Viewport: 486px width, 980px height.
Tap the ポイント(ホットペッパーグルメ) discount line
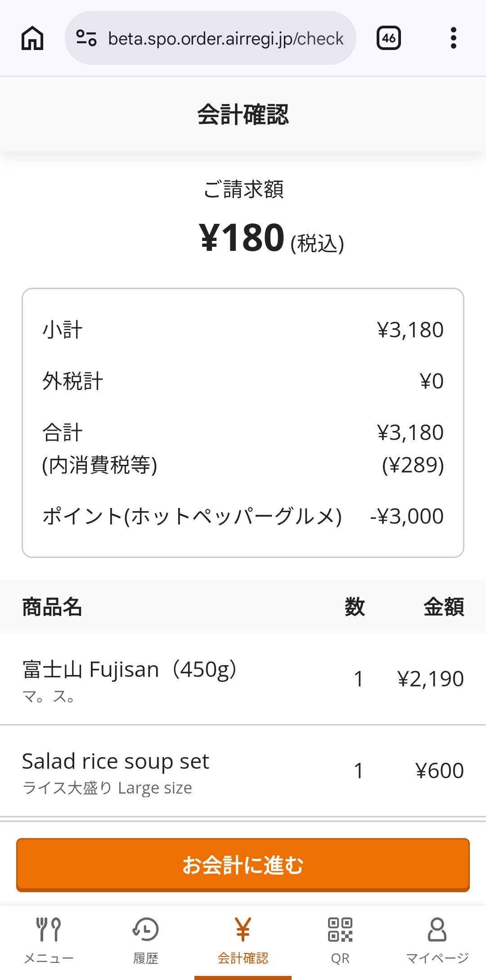[243, 516]
